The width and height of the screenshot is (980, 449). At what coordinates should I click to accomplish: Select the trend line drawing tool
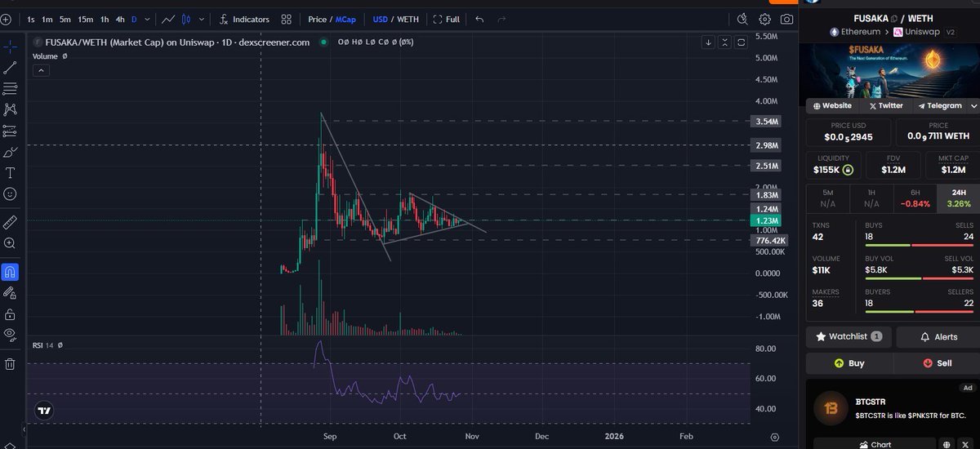10,68
